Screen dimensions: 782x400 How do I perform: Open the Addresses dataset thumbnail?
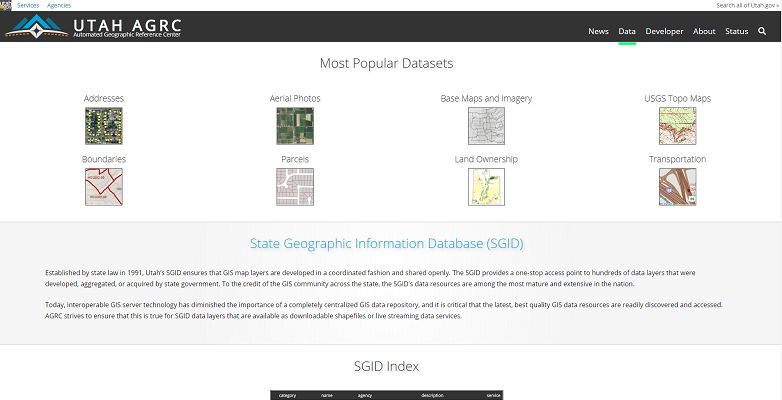click(x=104, y=126)
